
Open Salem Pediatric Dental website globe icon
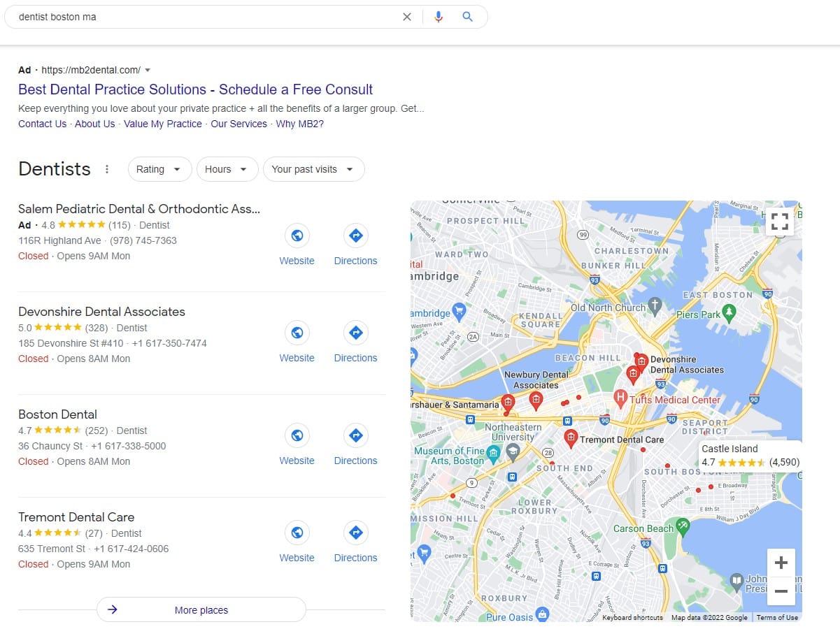(x=297, y=236)
